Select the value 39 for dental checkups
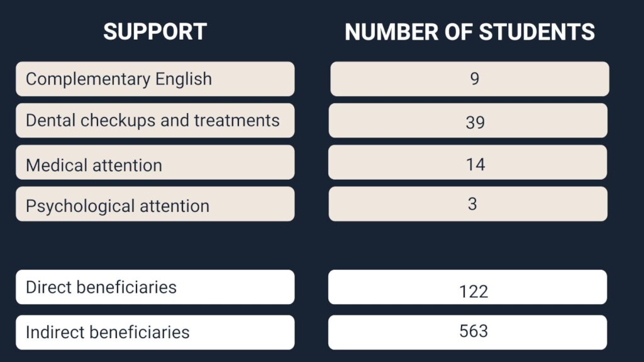The width and height of the screenshot is (644, 362). 475,123
